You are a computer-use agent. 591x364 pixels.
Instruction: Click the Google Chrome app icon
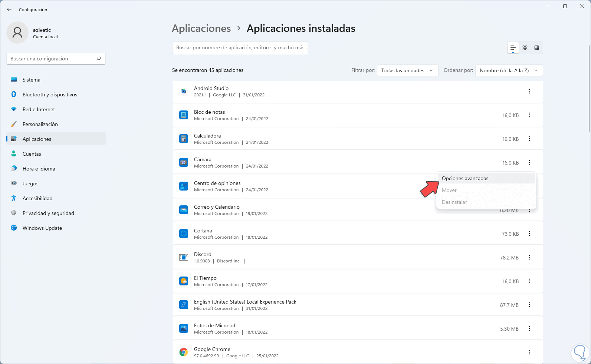(x=184, y=352)
